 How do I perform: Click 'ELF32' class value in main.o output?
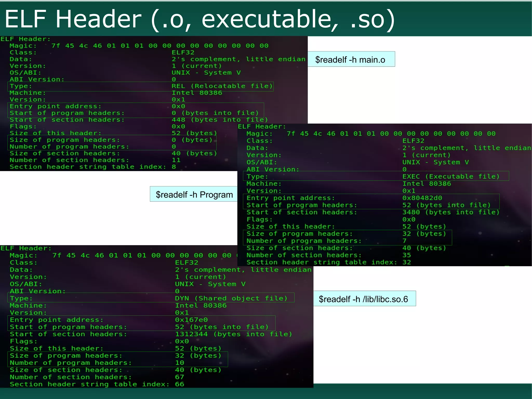(x=183, y=53)
